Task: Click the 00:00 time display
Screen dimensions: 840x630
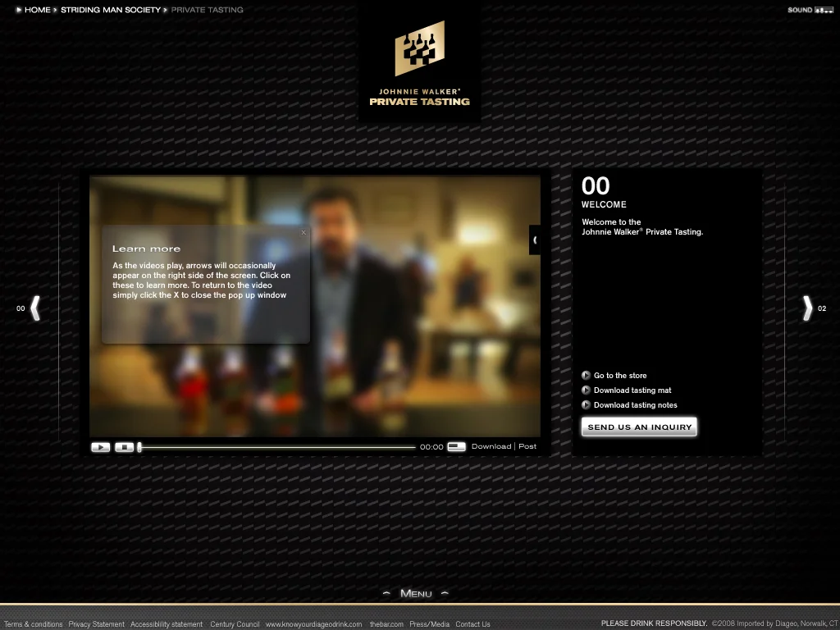Action: click(x=431, y=447)
